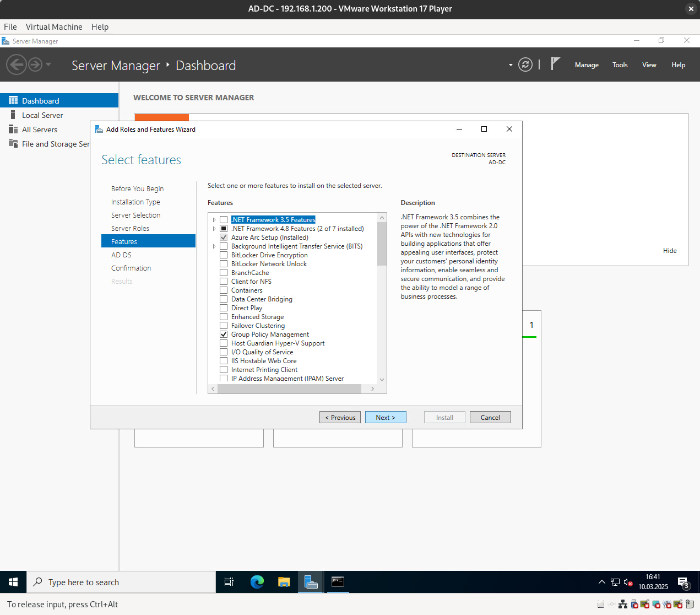The width and height of the screenshot is (700, 615).
Task: Launch Microsoft Edge from the taskbar
Action: click(x=257, y=582)
